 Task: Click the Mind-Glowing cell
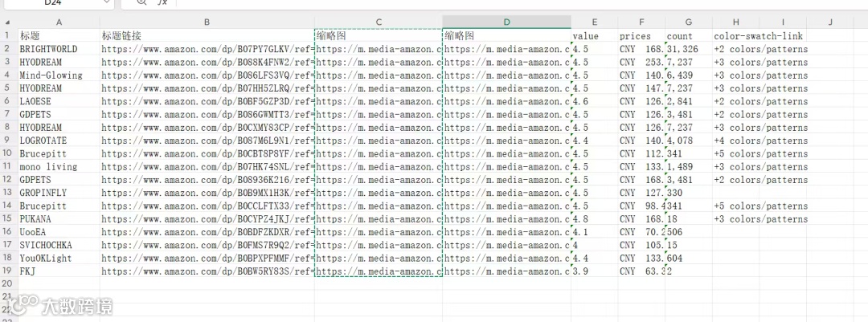pos(59,75)
